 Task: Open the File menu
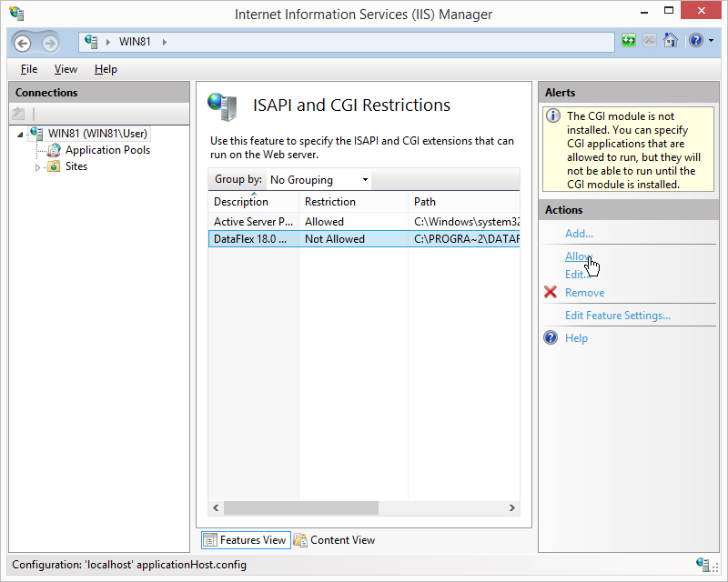click(x=29, y=69)
